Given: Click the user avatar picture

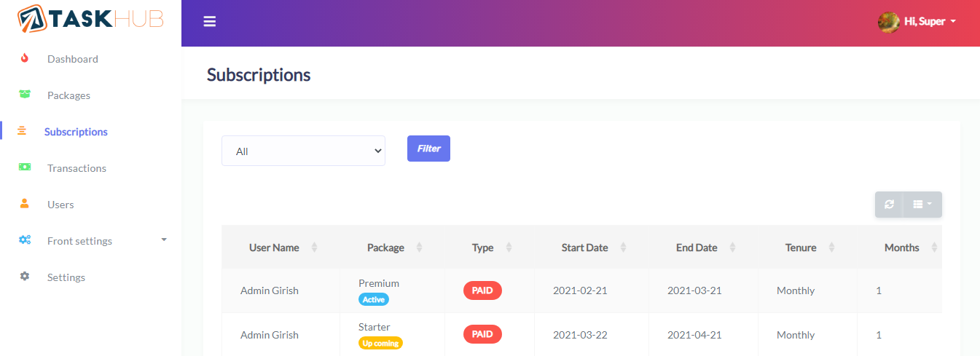Looking at the screenshot, I should (888, 22).
